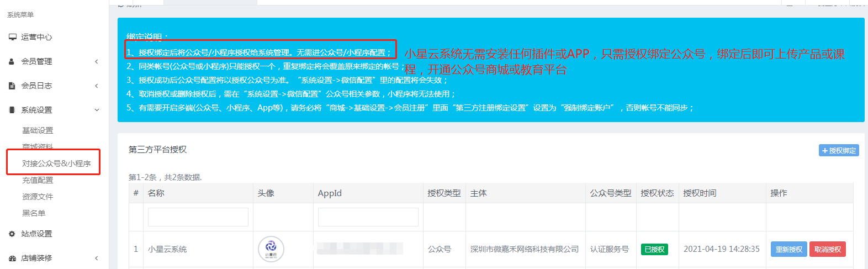The height and width of the screenshot is (269, 868).
Task: Click the 重新授权 button
Action: (x=788, y=249)
